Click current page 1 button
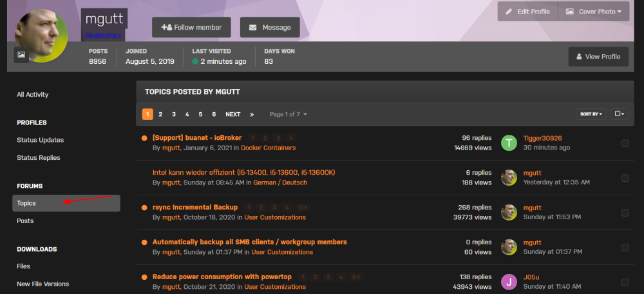This screenshot has width=644, height=294. pos(147,114)
